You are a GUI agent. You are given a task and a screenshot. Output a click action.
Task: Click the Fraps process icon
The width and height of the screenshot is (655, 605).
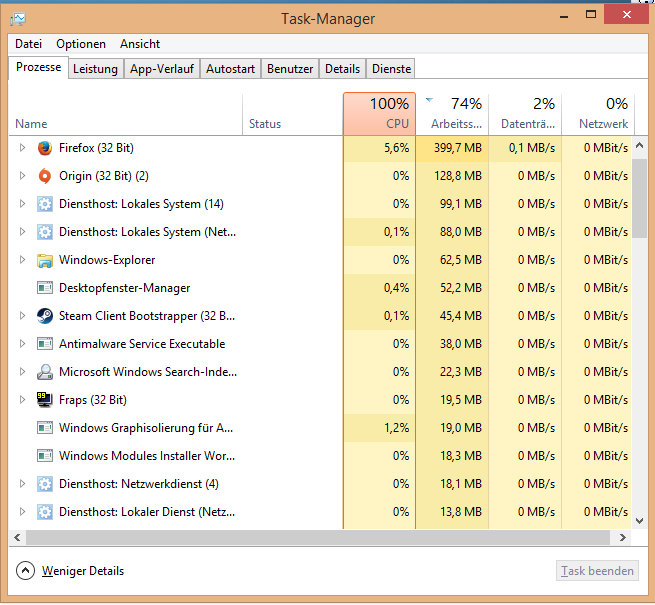coord(45,400)
